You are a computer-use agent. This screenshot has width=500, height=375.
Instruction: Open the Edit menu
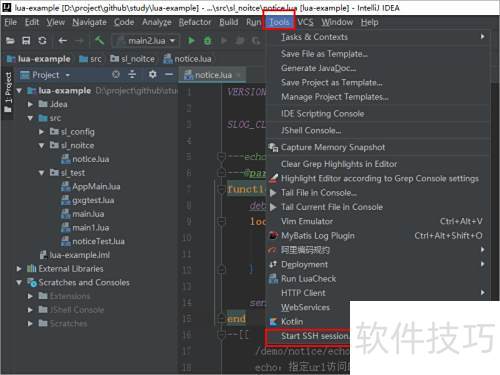tap(32, 22)
